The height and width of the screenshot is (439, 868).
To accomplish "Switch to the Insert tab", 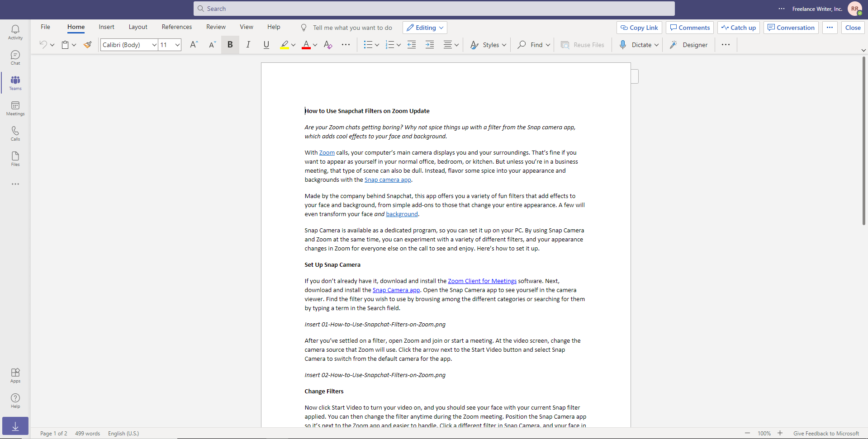I will [107, 27].
